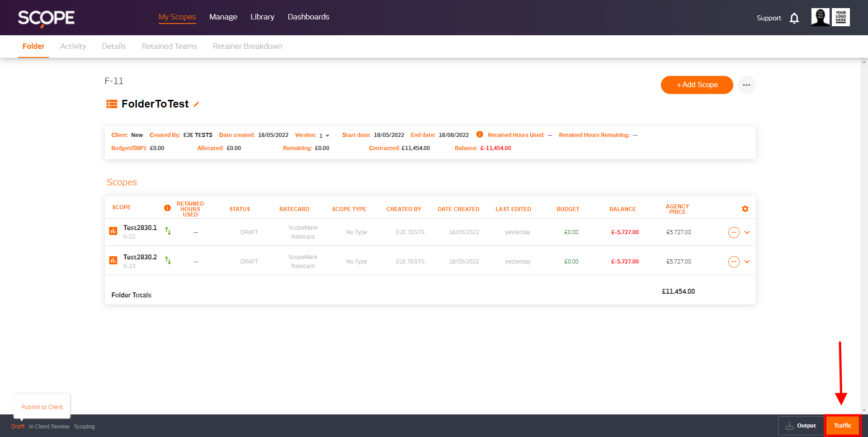Open the actions menu for Test2830.2
The height and width of the screenshot is (437, 868).
pos(734,262)
